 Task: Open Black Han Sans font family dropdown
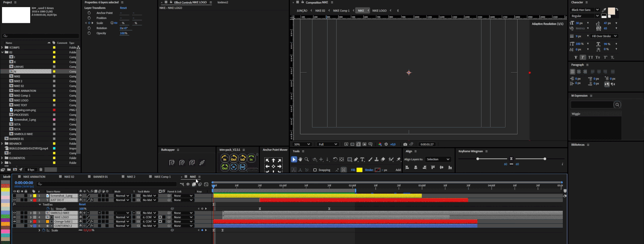(585, 10)
